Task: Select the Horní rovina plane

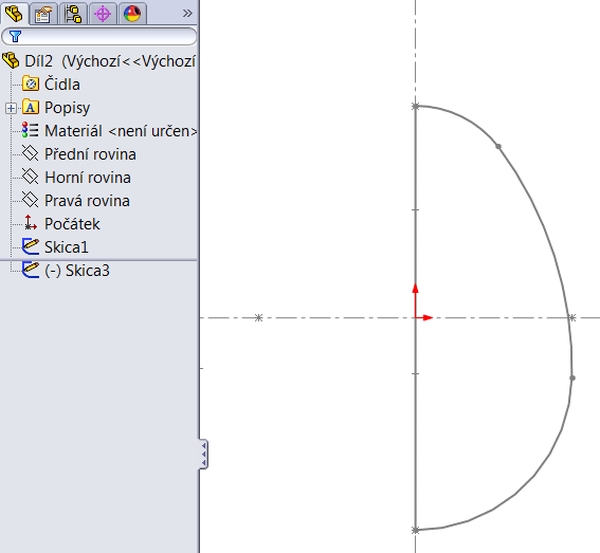Action: 87,178
